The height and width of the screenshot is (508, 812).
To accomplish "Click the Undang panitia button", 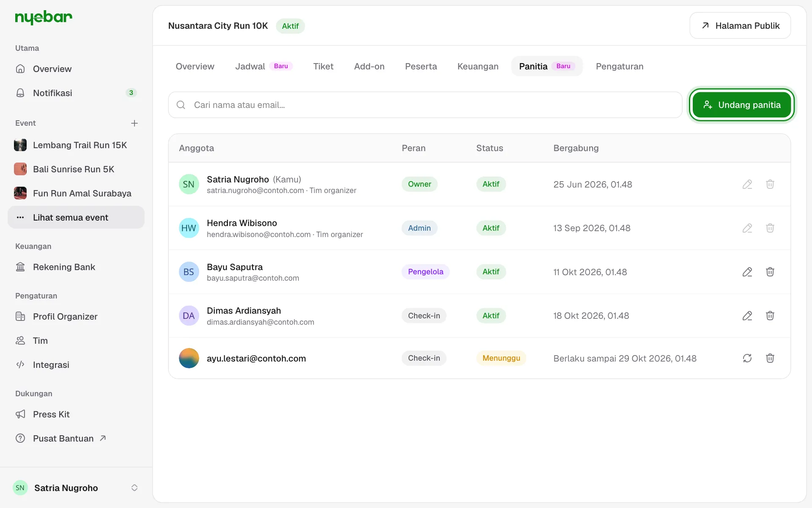I will pos(742,105).
